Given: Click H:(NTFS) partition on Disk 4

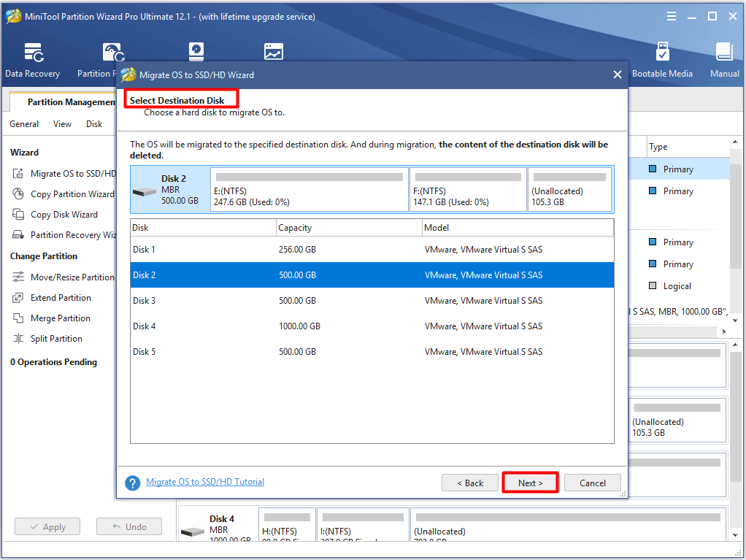Looking at the screenshot, I should [287, 525].
